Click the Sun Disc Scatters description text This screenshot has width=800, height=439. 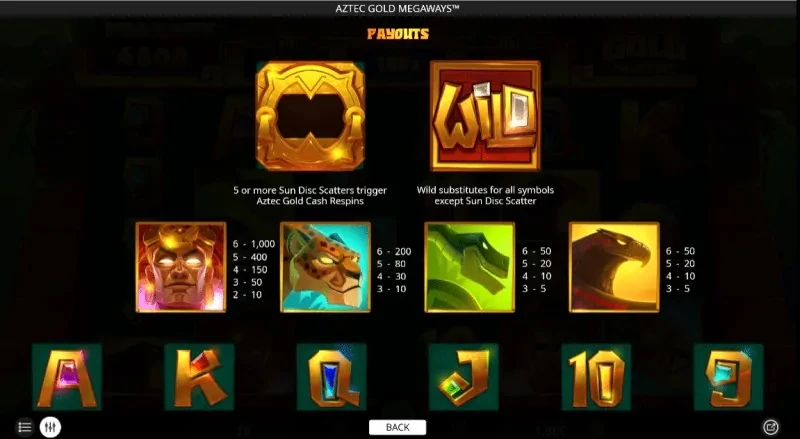tap(310, 196)
